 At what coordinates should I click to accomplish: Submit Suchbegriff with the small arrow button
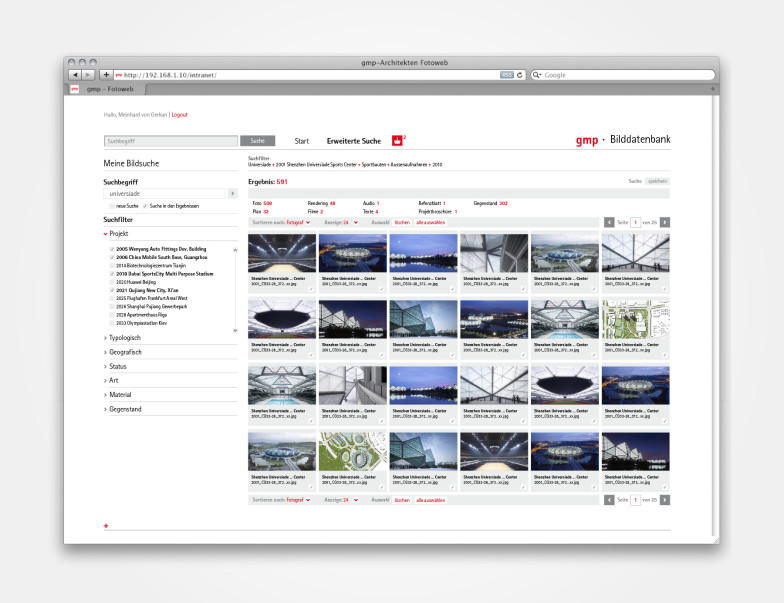coord(233,193)
